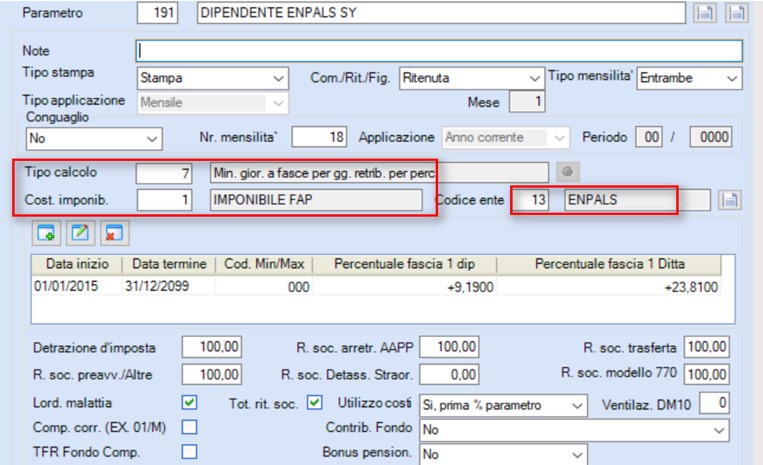Click first save icon beside parameter description
The width and height of the screenshot is (763, 465).
coord(705,13)
